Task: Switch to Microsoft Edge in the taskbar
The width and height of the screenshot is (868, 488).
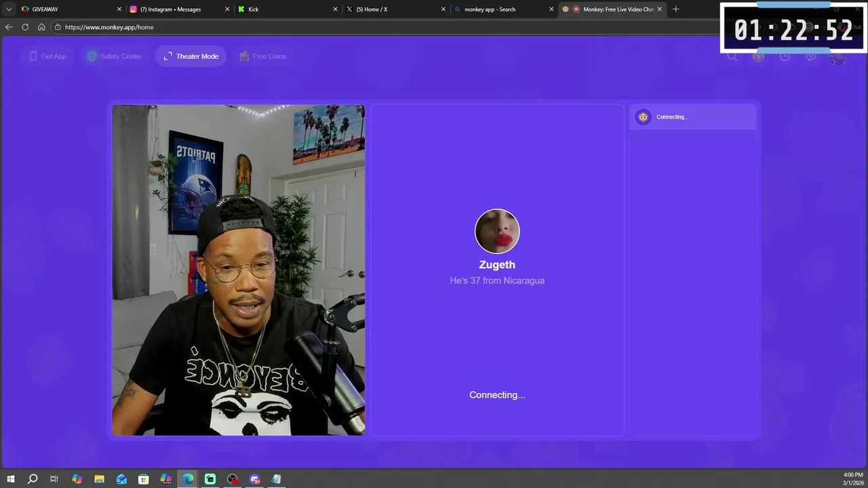Action: [188, 479]
